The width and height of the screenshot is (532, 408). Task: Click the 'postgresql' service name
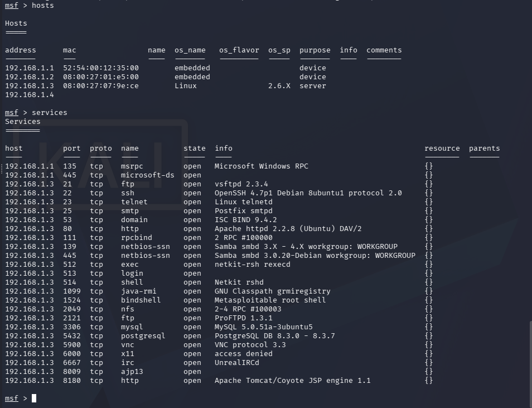pyautogui.click(x=143, y=336)
